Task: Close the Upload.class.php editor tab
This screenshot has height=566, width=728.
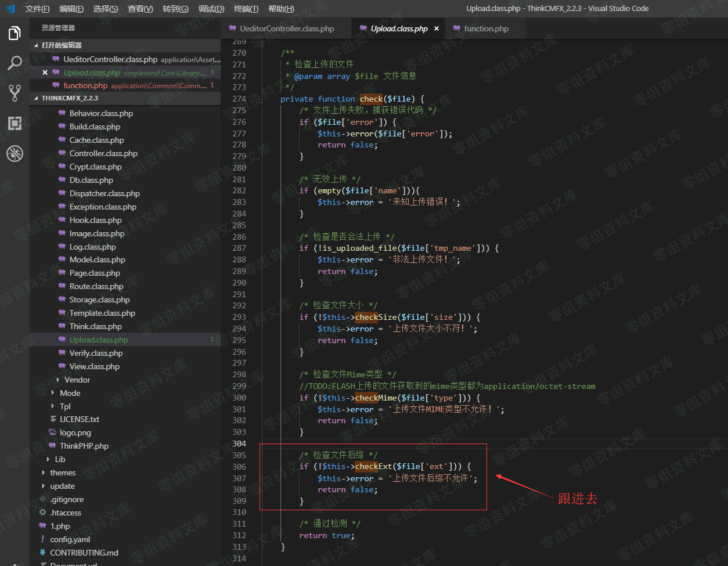Action: [437, 28]
